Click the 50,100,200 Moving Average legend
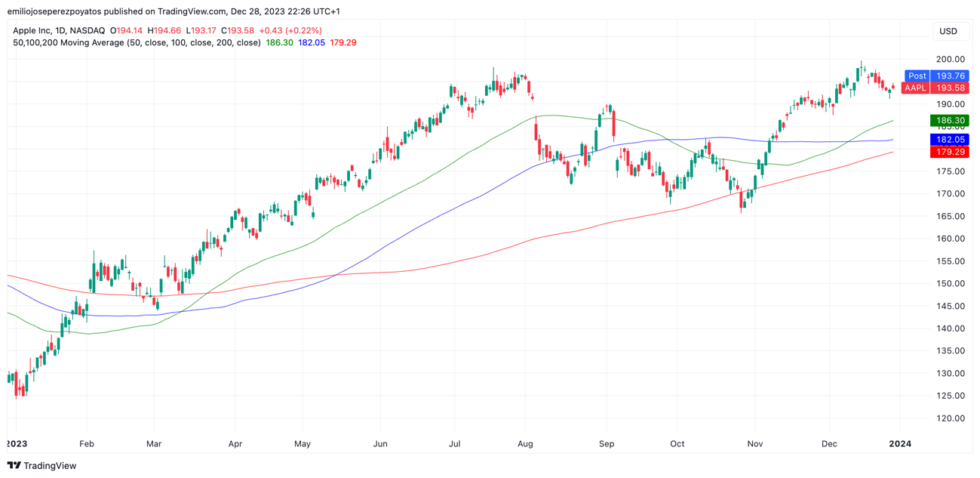The image size is (980, 478). click(137, 43)
